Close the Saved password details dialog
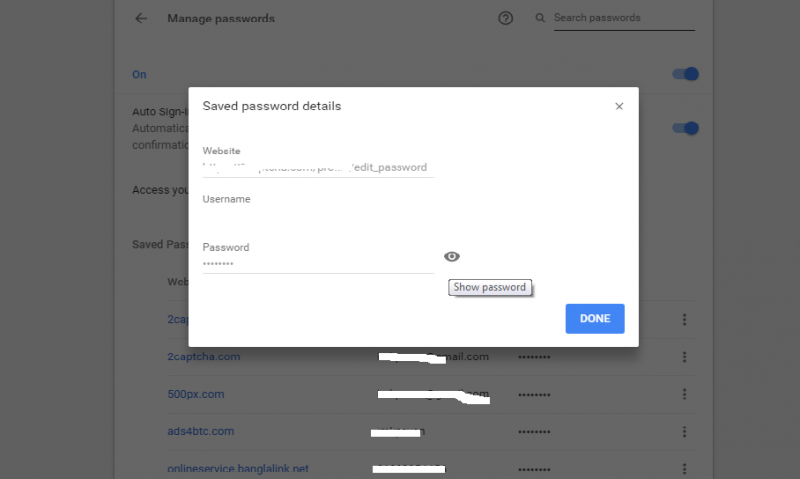This screenshot has width=800, height=479. 619,106
